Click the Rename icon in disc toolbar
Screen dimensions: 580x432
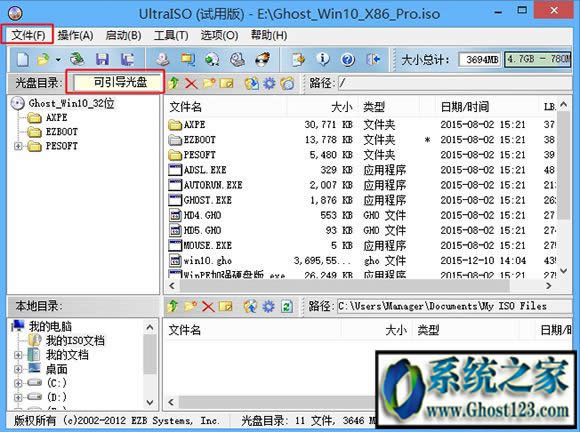pyautogui.click(x=227, y=83)
